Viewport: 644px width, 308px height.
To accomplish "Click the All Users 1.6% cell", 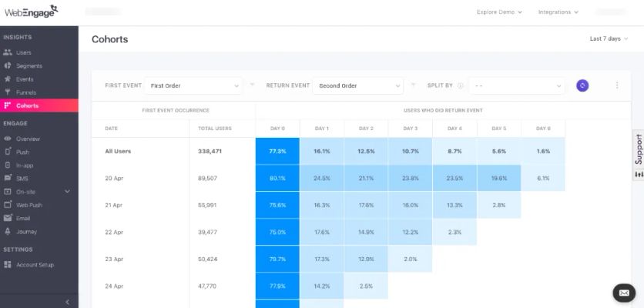I will [x=543, y=151].
